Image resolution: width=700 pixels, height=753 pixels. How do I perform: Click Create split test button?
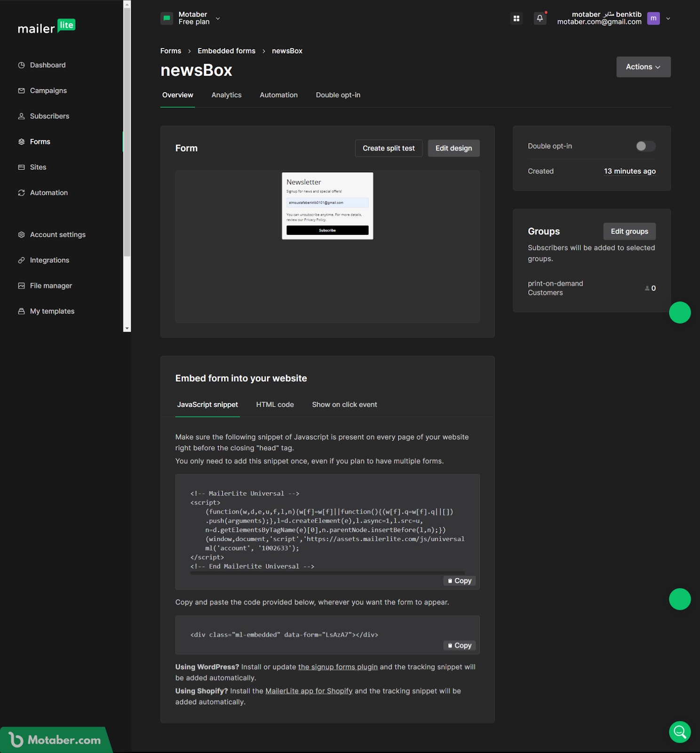[389, 148]
